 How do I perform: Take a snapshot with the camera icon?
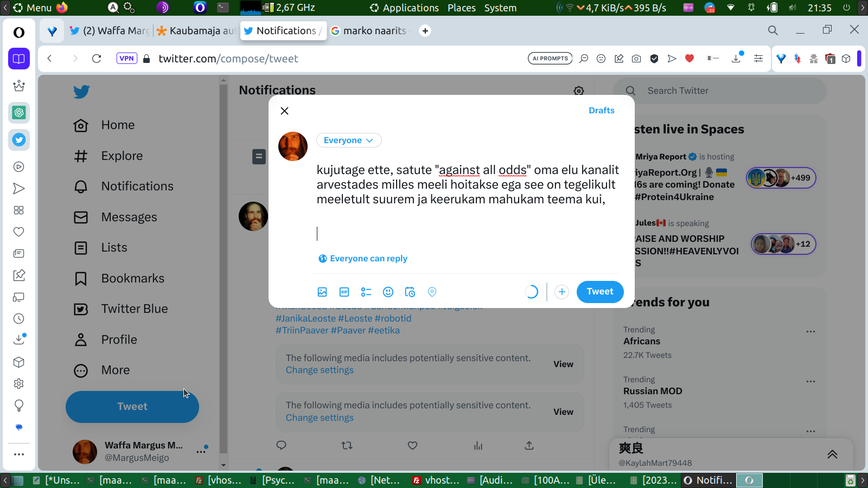(636, 59)
